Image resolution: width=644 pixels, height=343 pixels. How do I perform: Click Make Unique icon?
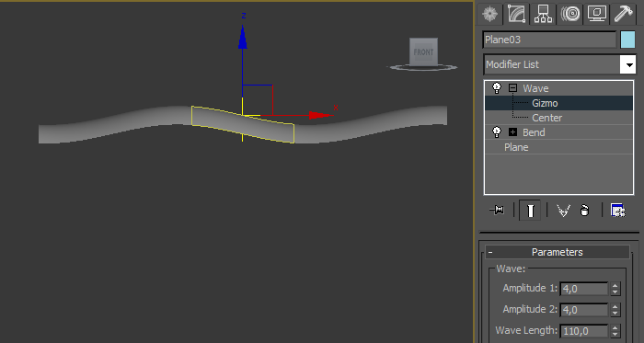pyautogui.click(x=563, y=211)
